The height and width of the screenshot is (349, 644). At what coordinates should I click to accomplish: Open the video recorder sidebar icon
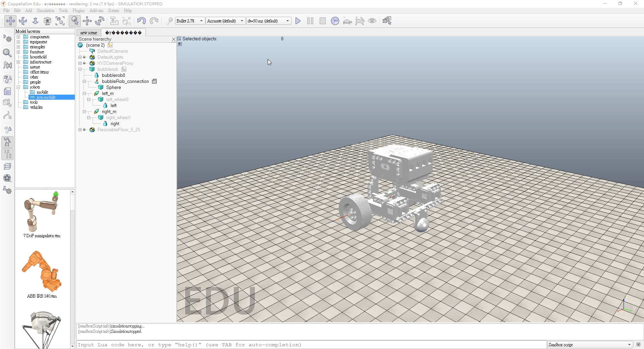[x=7, y=178]
